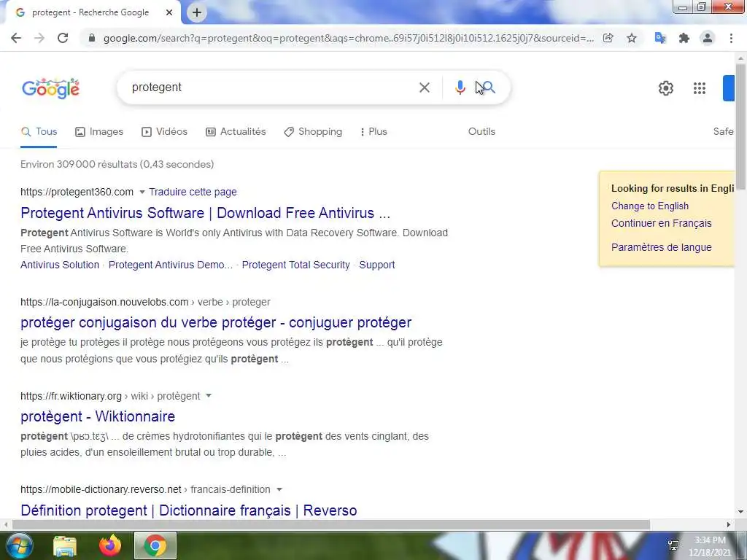This screenshot has width=747, height=560.
Task: Click the Chrome taskbar icon
Action: click(x=155, y=545)
